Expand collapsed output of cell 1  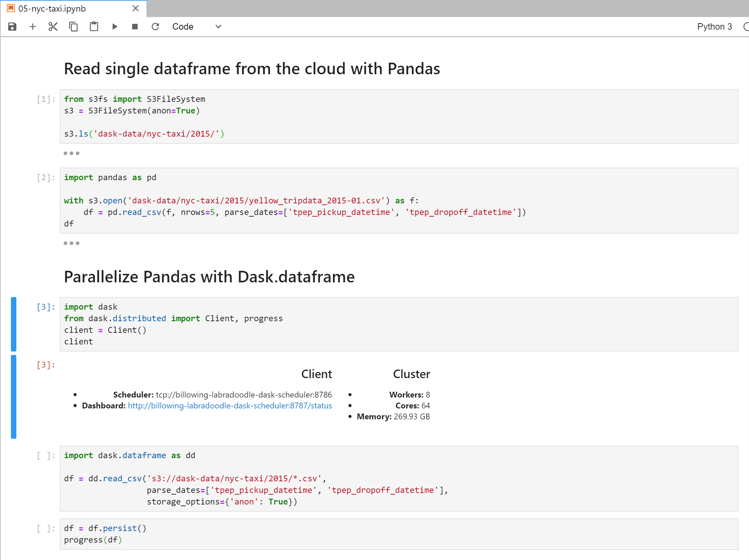coord(72,153)
